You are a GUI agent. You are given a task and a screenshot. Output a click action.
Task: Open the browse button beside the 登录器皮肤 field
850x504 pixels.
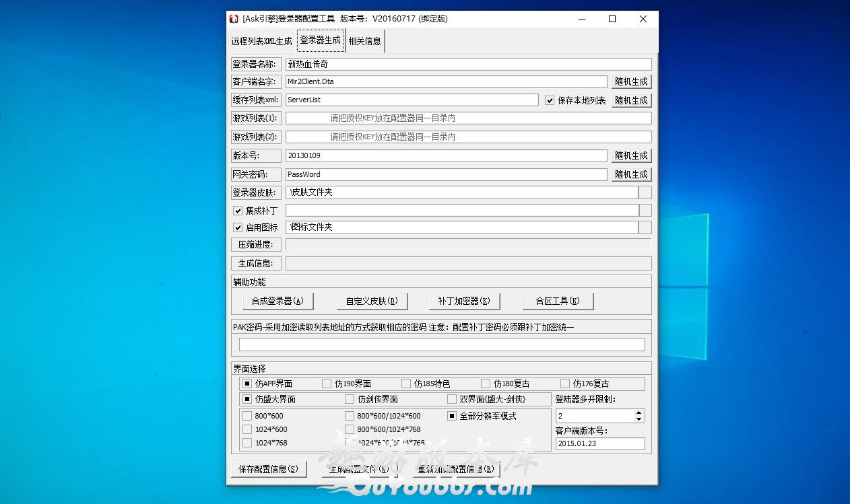point(645,192)
